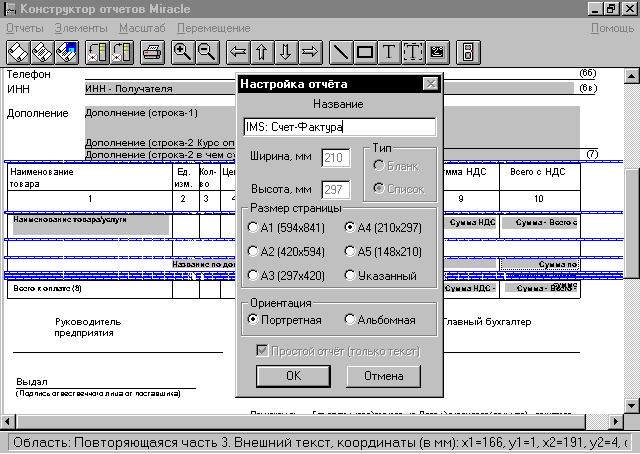
Task: Open the Масштаб menu
Action: tap(141, 28)
